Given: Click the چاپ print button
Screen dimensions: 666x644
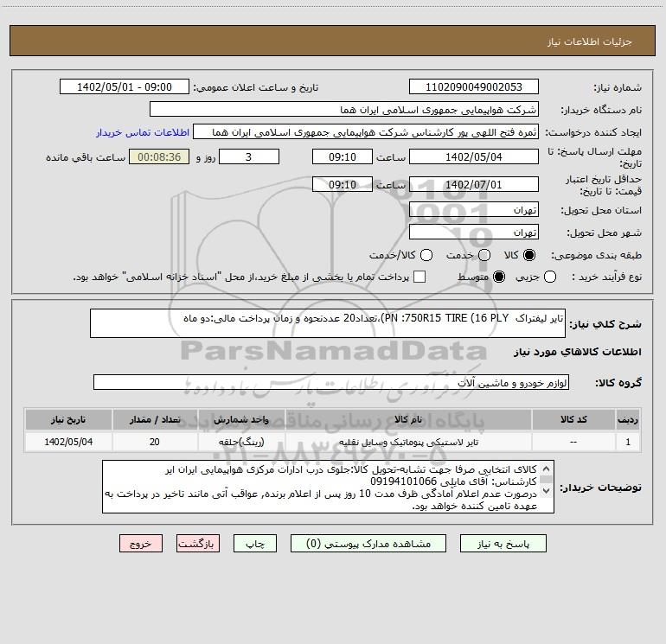Looking at the screenshot, I should coord(255,544).
